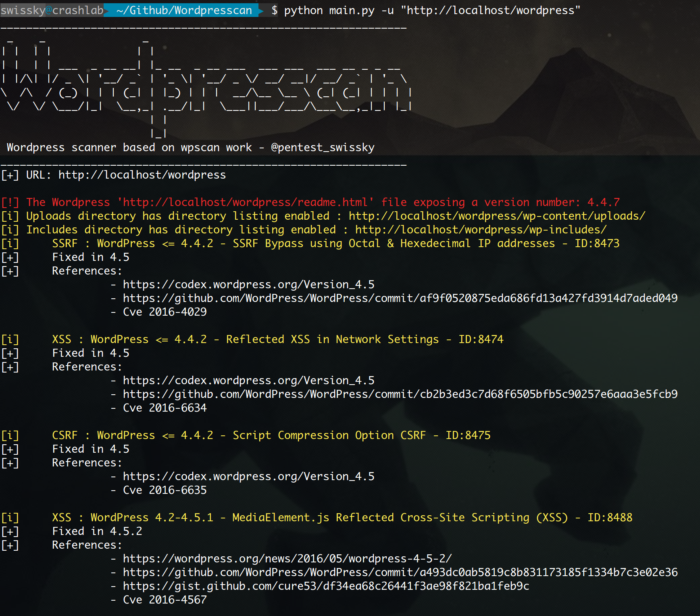Screen dimensions: 700x616
Task: Click the 'Cve 2016-4029' text
Action: click(165, 312)
